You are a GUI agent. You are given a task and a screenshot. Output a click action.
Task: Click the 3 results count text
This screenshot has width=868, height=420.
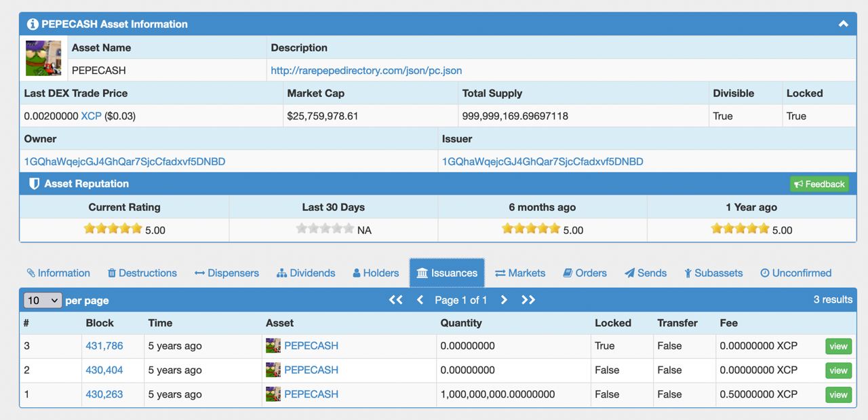[x=833, y=299]
